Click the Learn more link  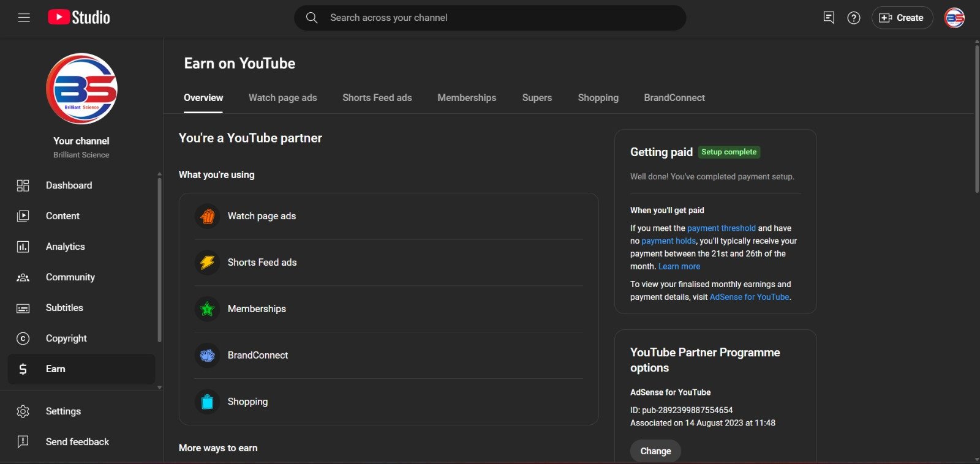(679, 267)
